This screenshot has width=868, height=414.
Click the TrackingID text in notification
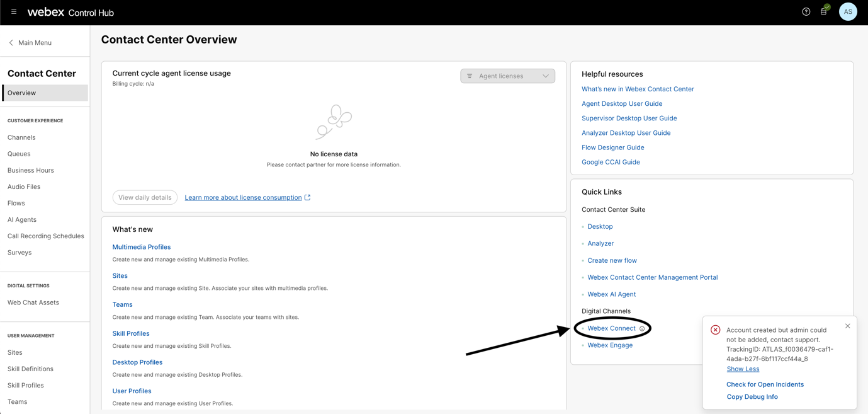(780, 354)
